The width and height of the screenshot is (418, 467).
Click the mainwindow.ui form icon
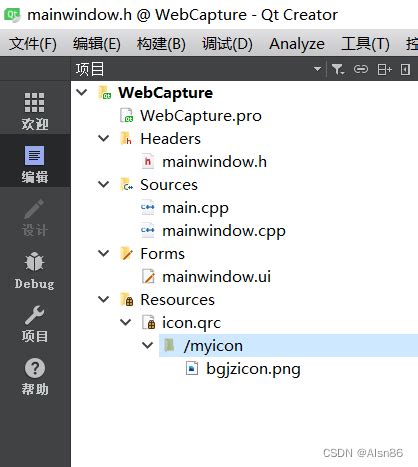(x=148, y=276)
